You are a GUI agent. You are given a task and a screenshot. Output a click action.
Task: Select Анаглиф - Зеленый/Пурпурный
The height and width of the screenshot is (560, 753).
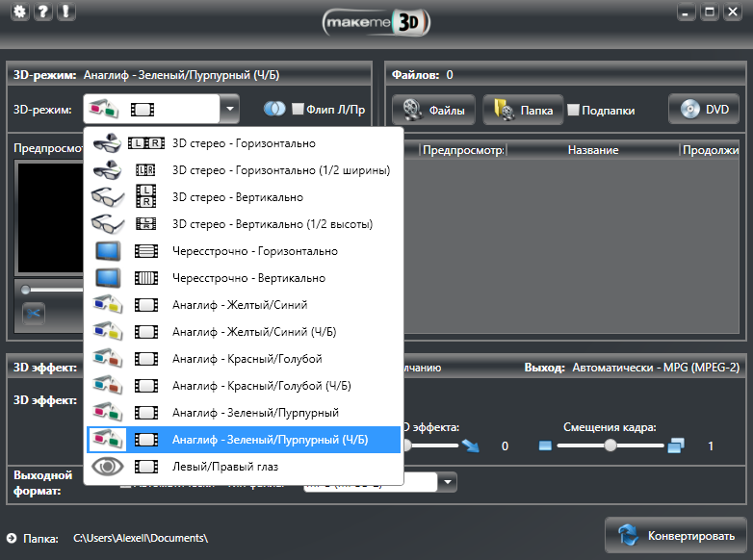point(244,412)
